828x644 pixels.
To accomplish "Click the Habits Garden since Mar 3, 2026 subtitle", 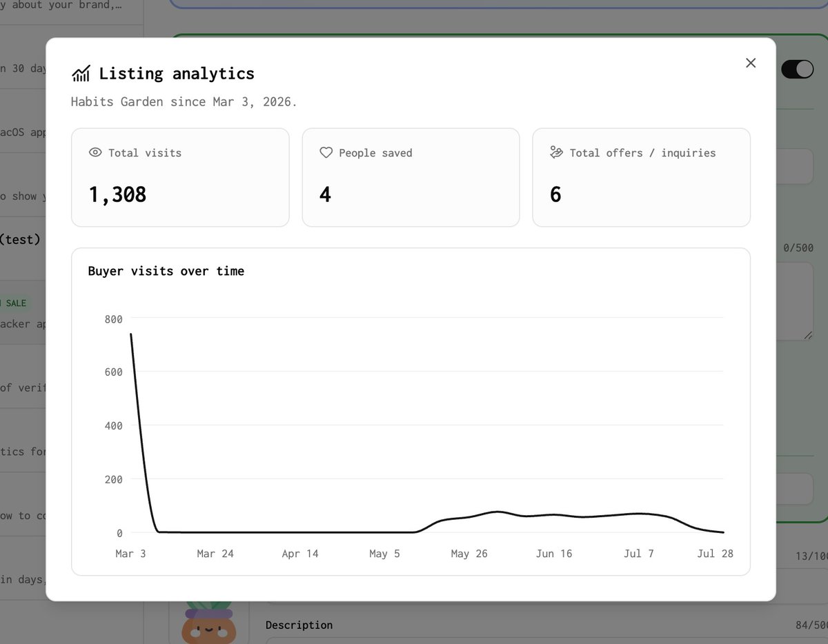I will (x=184, y=101).
